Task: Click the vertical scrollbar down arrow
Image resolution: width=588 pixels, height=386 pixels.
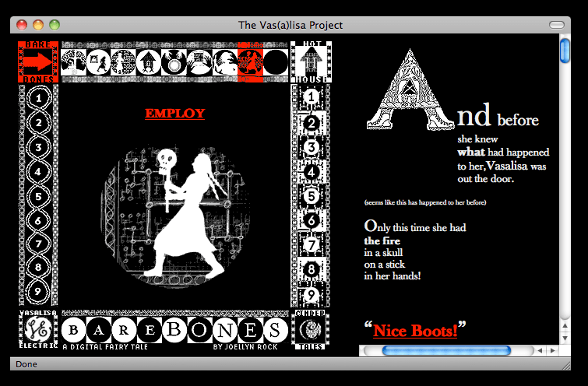Action: pyautogui.click(x=565, y=338)
